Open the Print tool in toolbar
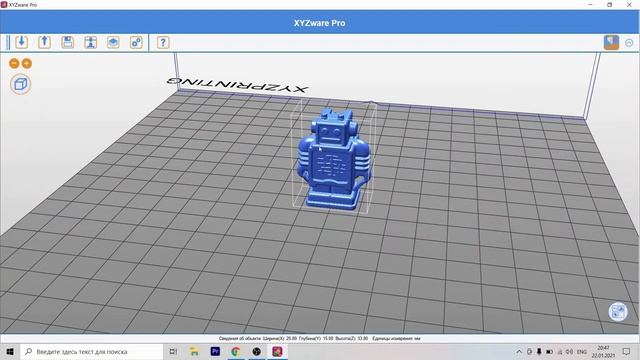Viewport: 640px width, 360px height. pos(91,42)
